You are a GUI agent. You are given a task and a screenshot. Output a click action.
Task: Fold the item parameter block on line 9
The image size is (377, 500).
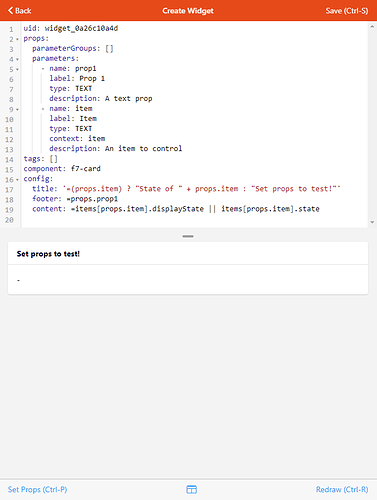(17, 109)
